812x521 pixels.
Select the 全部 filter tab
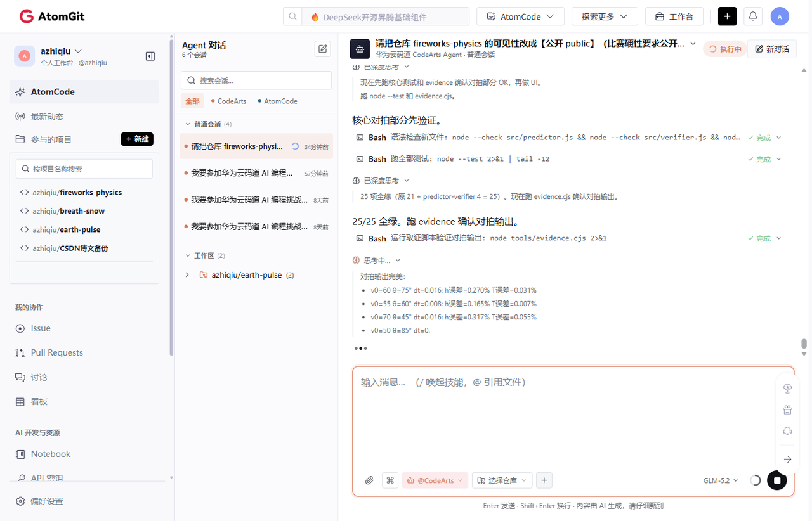click(192, 101)
